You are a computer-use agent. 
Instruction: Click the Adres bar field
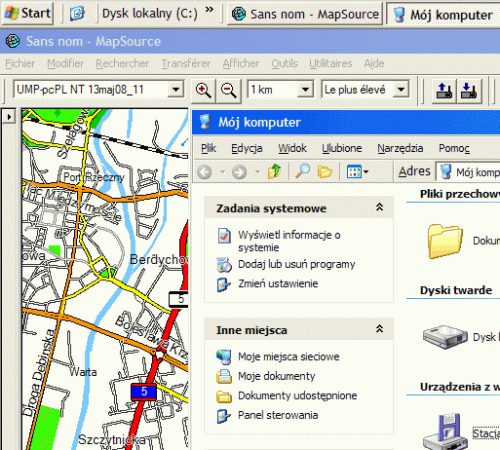[468, 172]
